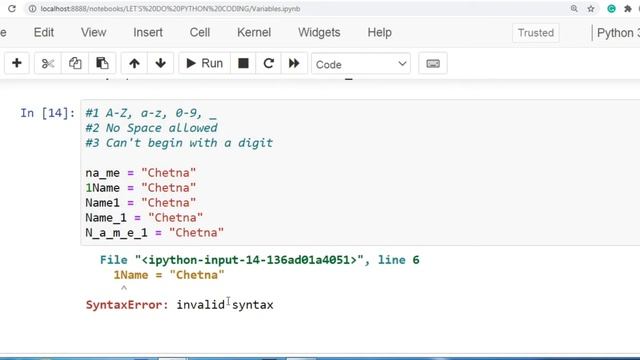Click the File ipython-input-14 error line

pyautogui.click(x=260, y=260)
